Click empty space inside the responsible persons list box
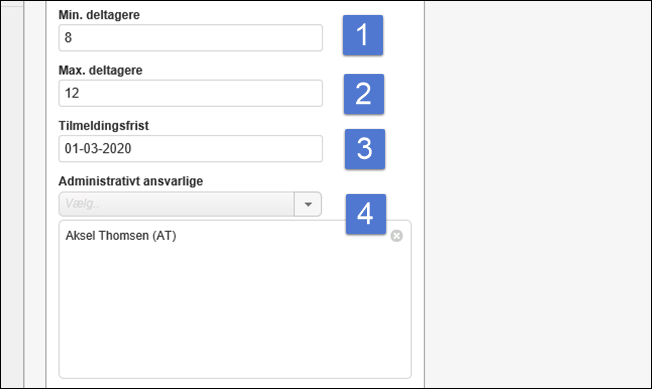The width and height of the screenshot is (652, 389). 235,312
